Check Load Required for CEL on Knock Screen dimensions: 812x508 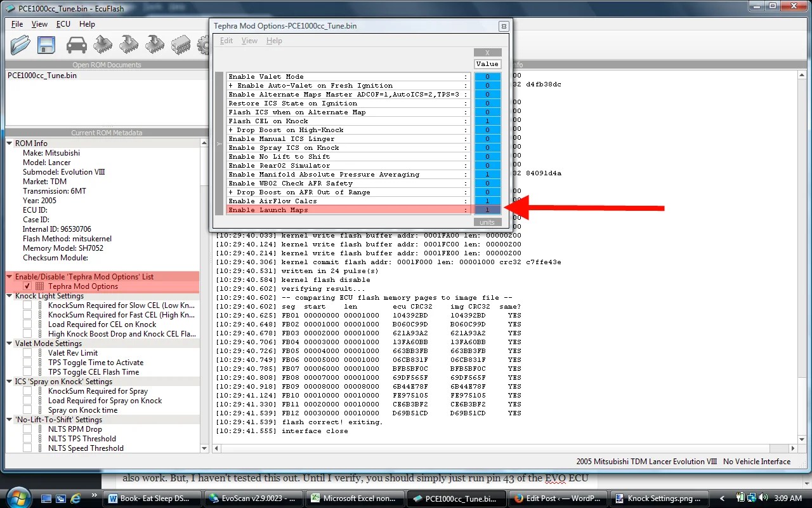pyautogui.click(x=27, y=324)
